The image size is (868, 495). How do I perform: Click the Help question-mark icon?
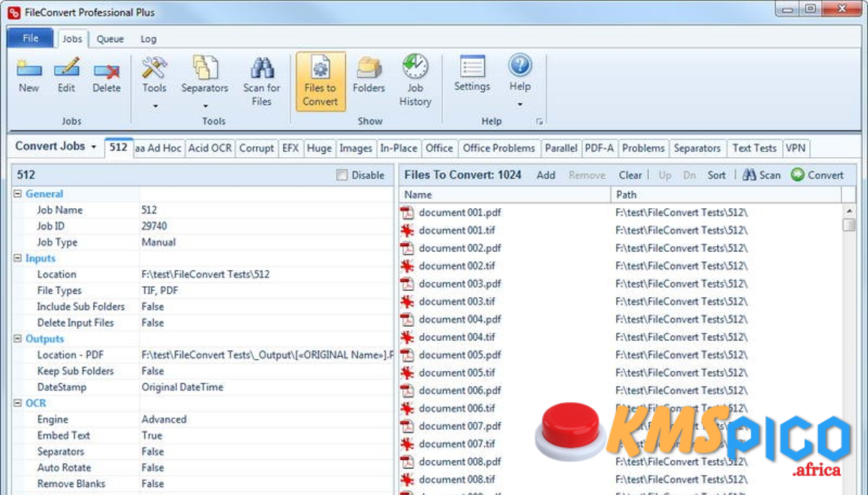click(520, 66)
